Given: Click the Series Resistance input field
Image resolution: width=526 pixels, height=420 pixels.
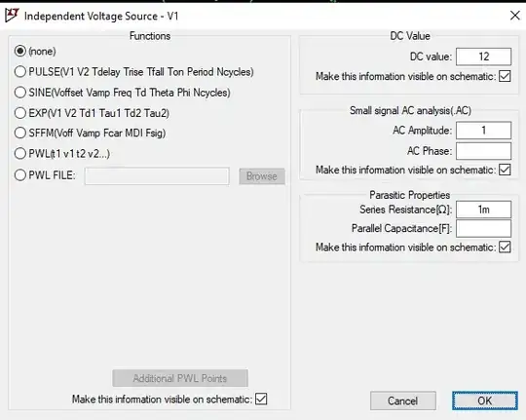Looking at the screenshot, I should pyautogui.click(x=483, y=210).
